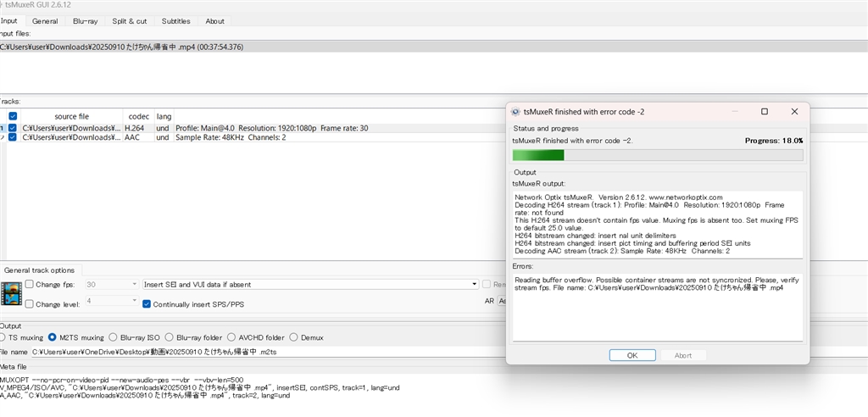Select Blu-ray ISO output option

(113, 337)
